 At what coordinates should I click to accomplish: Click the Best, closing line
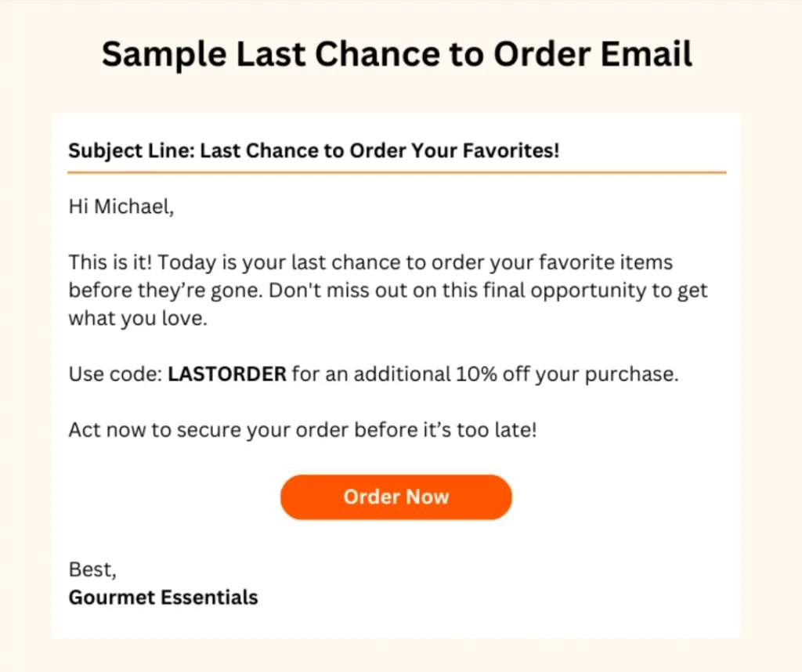click(92, 569)
